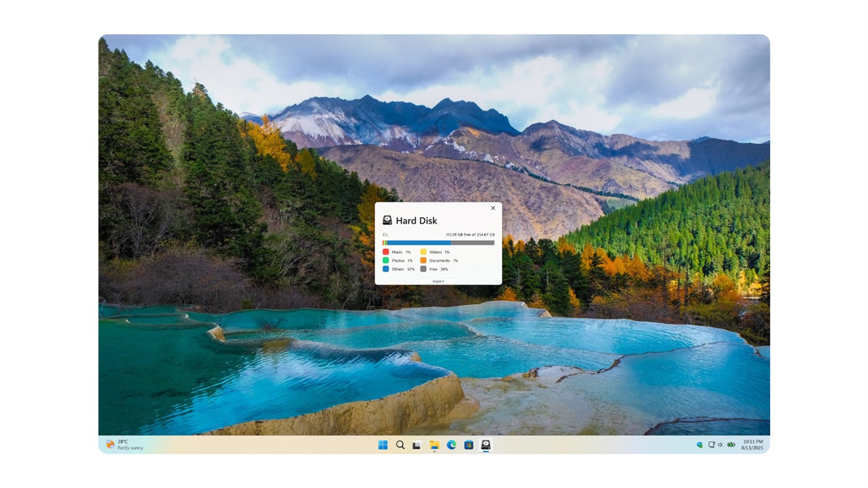Click the Hard Disk drive icon in the widget
The width and height of the screenshot is (868, 488).
click(387, 220)
